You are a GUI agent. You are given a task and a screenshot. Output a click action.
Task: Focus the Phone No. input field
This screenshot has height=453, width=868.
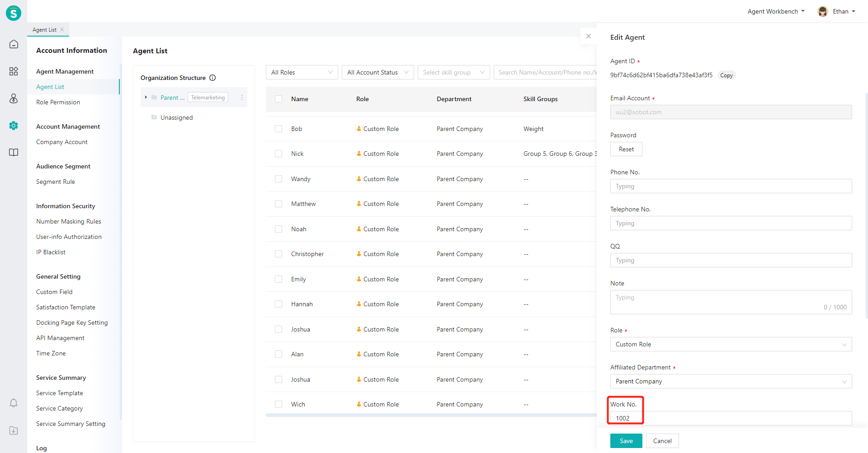click(731, 186)
